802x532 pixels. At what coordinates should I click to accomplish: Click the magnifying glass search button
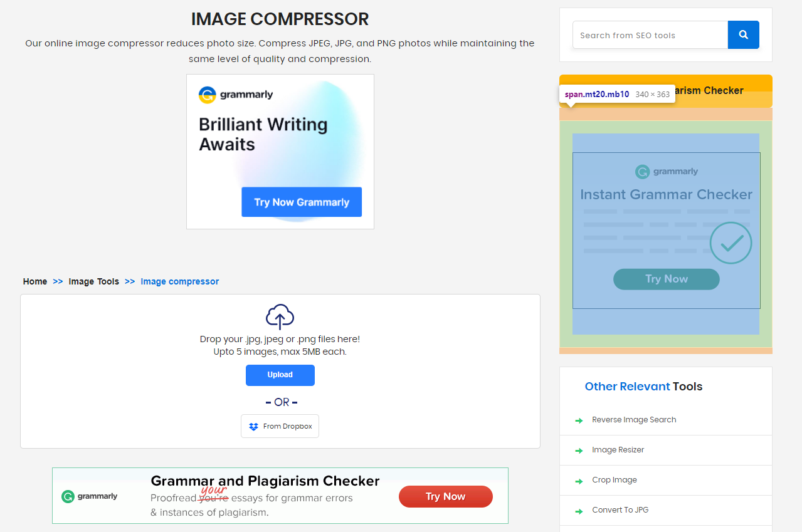point(743,35)
